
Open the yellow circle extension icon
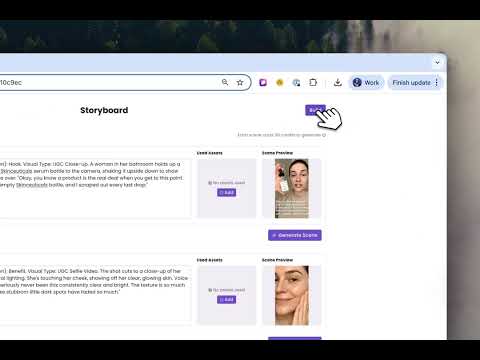point(280,82)
